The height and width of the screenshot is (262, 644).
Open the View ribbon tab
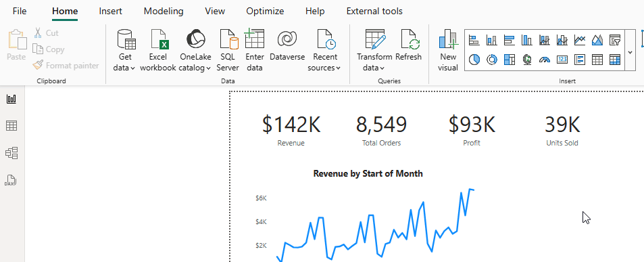tap(215, 11)
